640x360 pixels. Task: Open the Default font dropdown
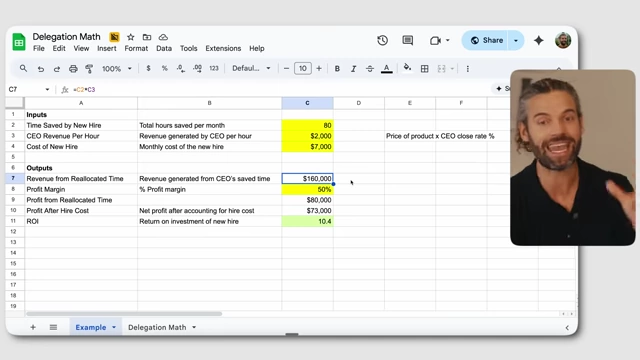click(x=251, y=69)
